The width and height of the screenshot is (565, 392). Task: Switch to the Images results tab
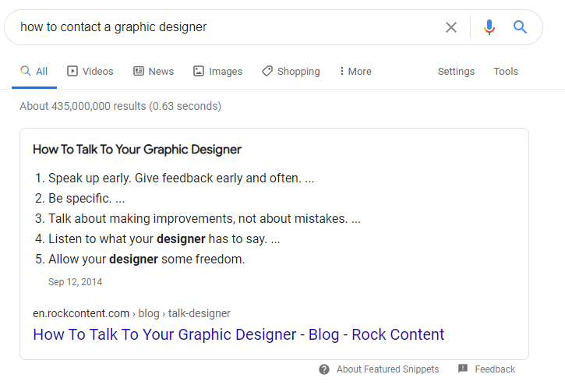218,71
